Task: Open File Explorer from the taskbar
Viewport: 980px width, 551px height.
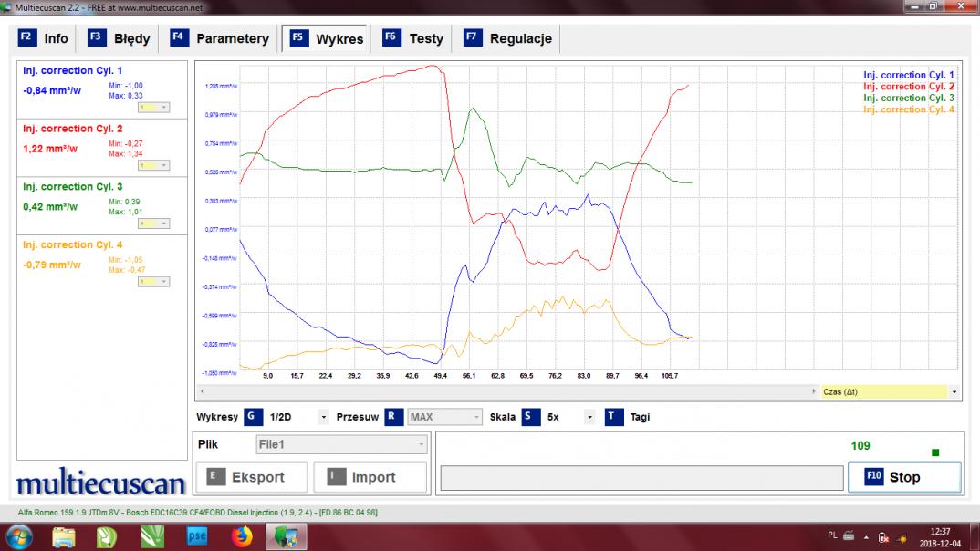Action: point(64,537)
